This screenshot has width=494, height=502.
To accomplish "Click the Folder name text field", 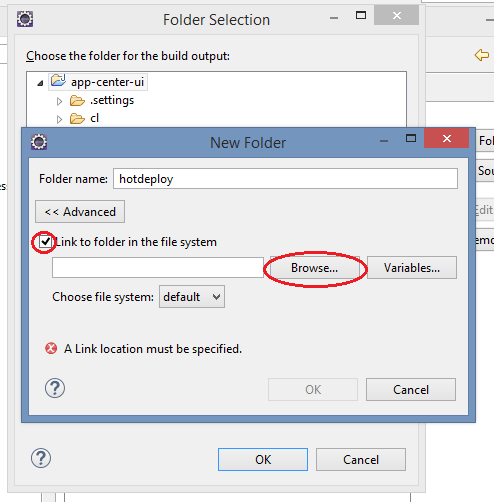I will (285, 179).
